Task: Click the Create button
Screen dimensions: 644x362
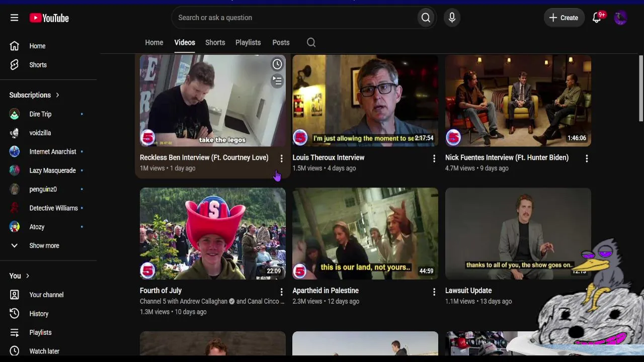Action: (564, 18)
